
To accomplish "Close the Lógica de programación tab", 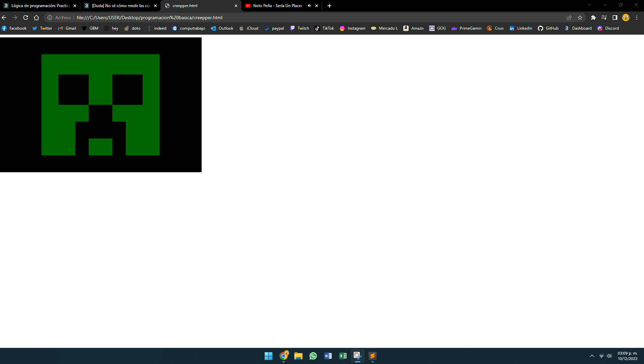I will pos(75,6).
